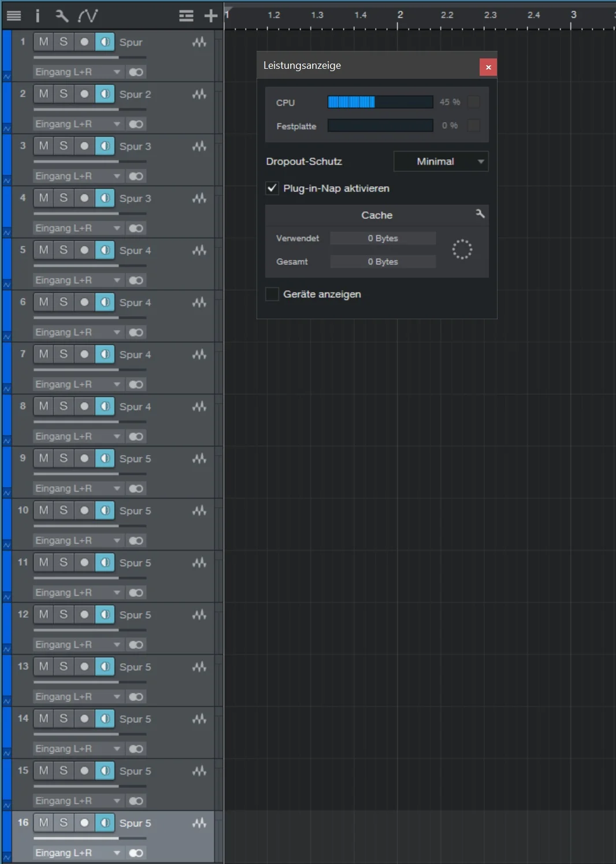Toggle the channel mode icon on track 7
Image resolution: width=616 pixels, height=864 pixels.
tap(136, 385)
